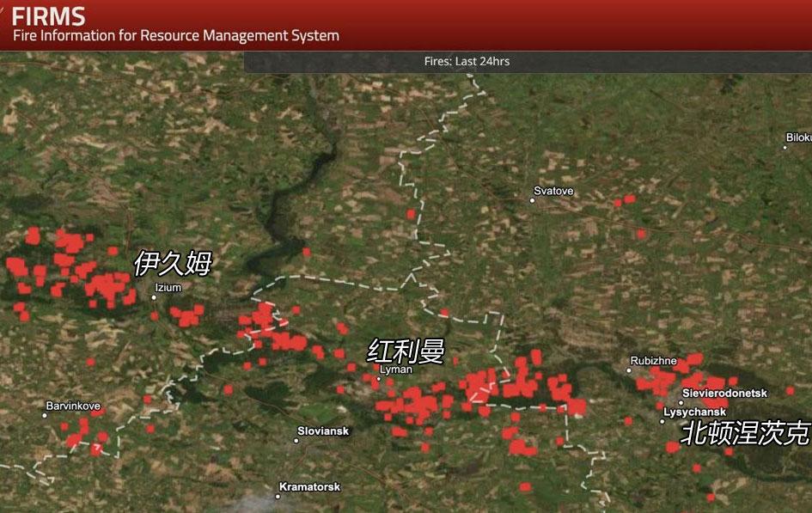This screenshot has width=812, height=513.
Task: Click the Barvinkove city label
Action: click(x=73, y=406)
